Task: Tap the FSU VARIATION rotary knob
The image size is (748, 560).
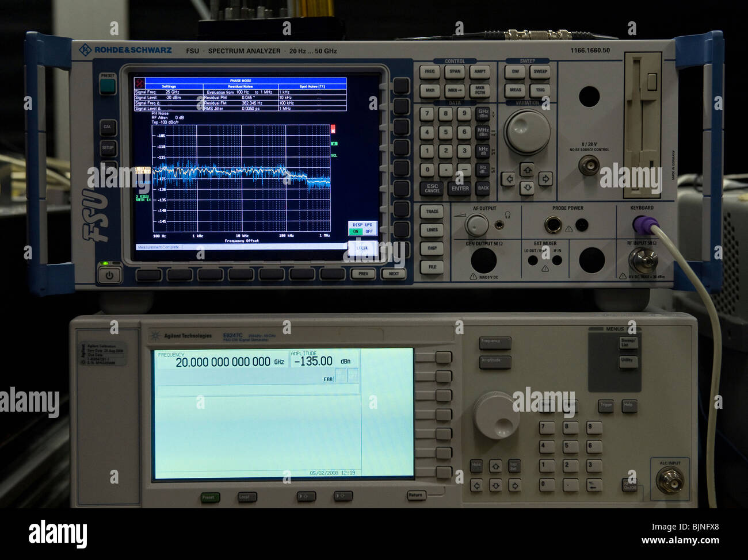Action: pyautogui.click(x=527, y=132)
